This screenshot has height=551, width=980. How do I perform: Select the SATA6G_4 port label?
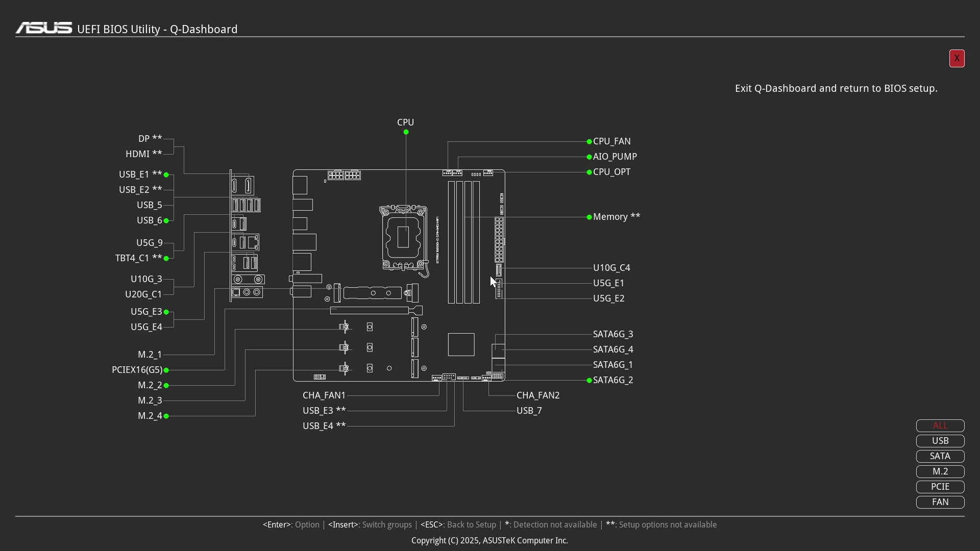pos(613,349)
